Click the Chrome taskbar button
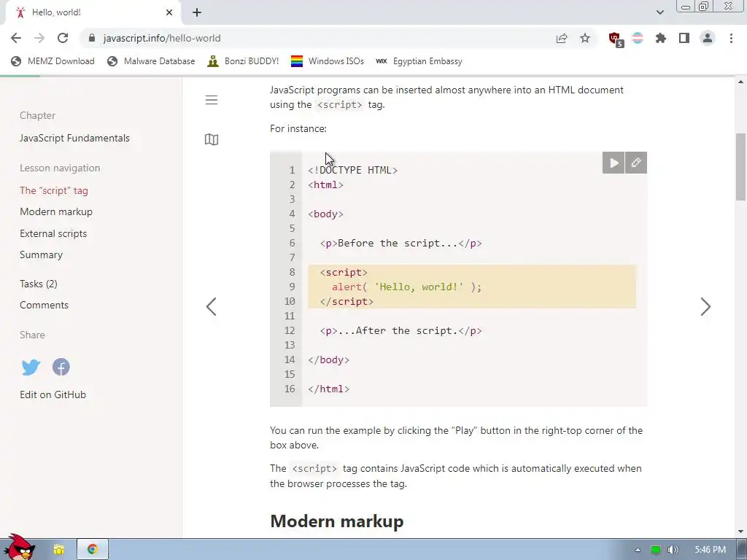This screenshot has height=560, width=747. (93, 550)
